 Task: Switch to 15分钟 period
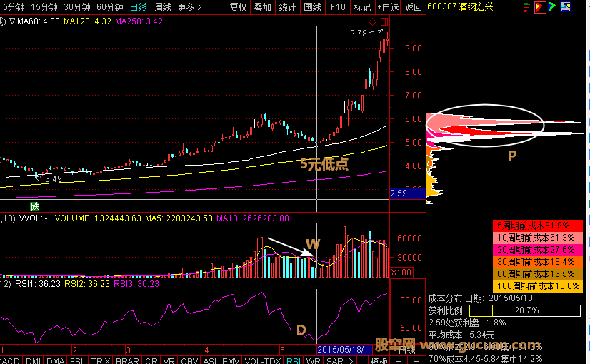[x=44, y=7]
